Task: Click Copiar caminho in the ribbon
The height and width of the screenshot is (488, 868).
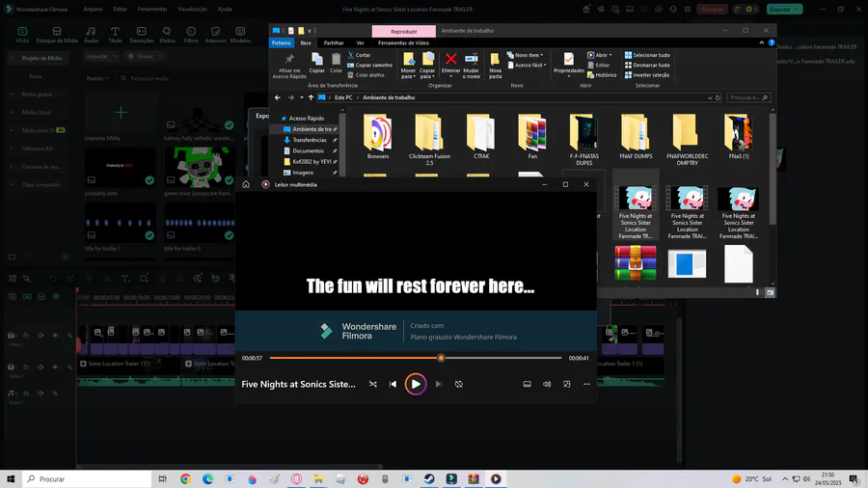Action: pos(369,65)
